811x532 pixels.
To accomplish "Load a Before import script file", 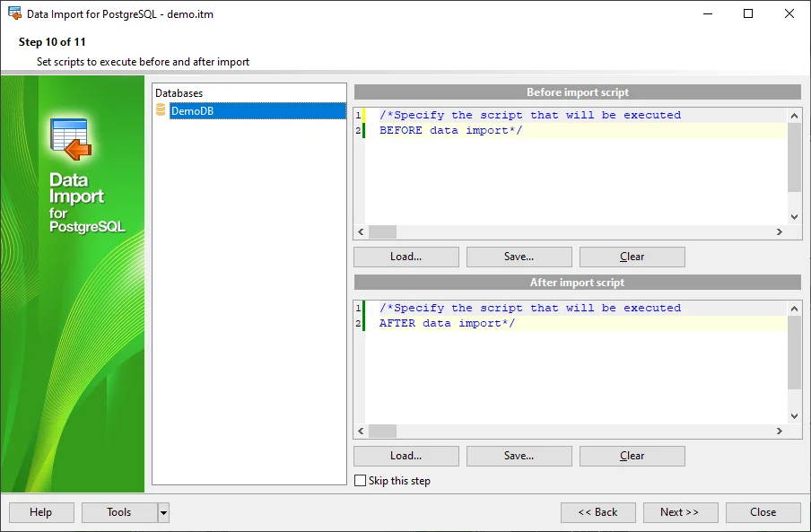I will pos(405,257).
